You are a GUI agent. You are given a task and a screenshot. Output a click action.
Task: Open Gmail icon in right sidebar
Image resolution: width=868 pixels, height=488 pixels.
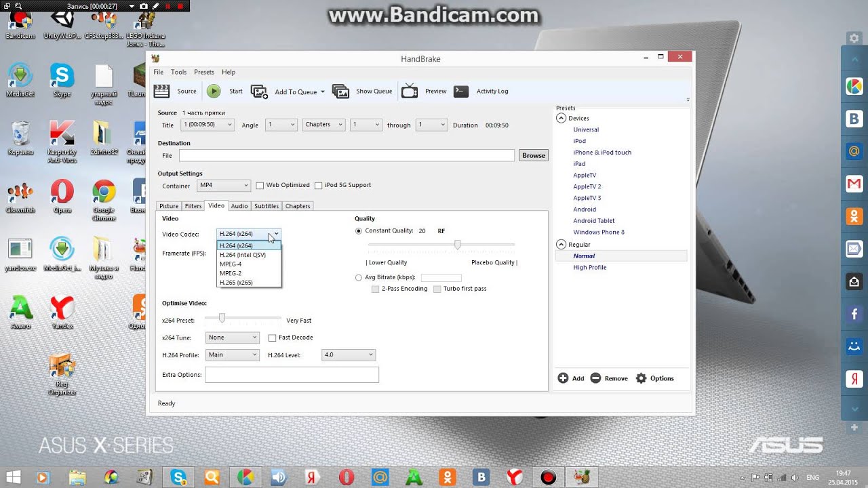tap(854, 184)
